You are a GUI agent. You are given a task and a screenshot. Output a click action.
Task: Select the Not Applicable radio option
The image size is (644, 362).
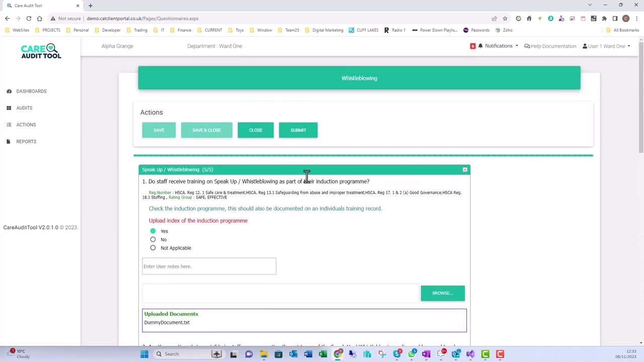click(153, 248)
